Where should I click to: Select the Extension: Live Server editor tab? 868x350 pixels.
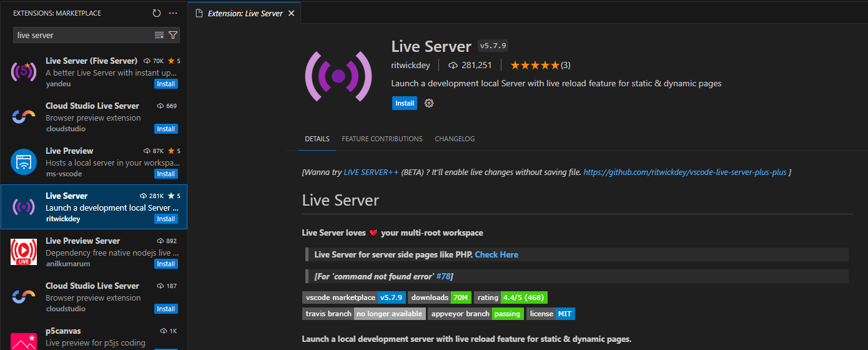point(245,13)
